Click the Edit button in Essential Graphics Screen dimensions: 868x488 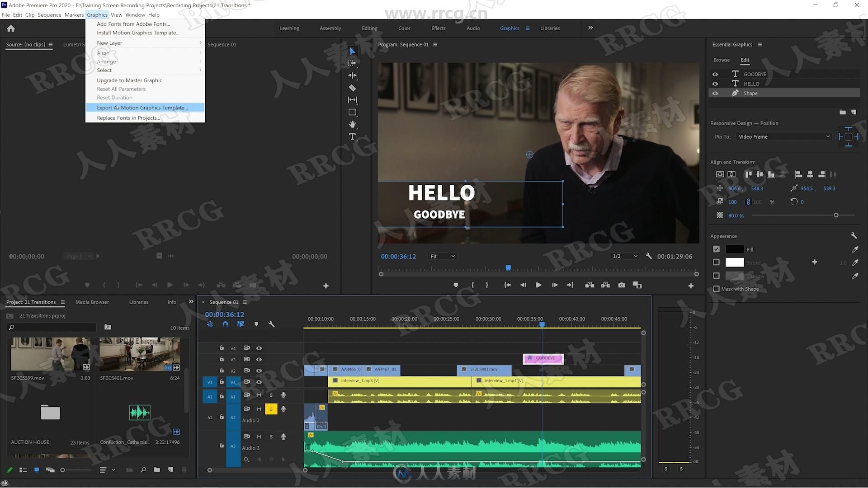744,60
